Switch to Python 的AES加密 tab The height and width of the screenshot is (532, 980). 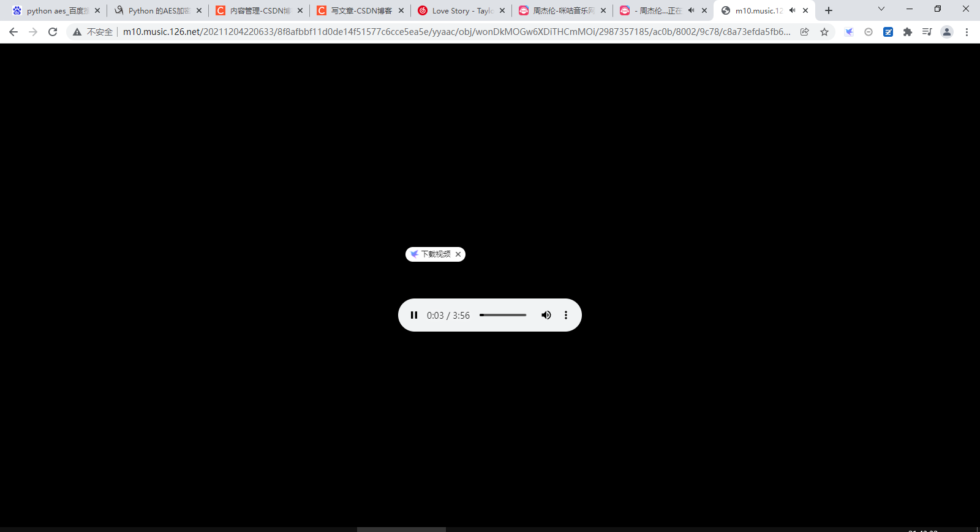(x=157, y=10)
